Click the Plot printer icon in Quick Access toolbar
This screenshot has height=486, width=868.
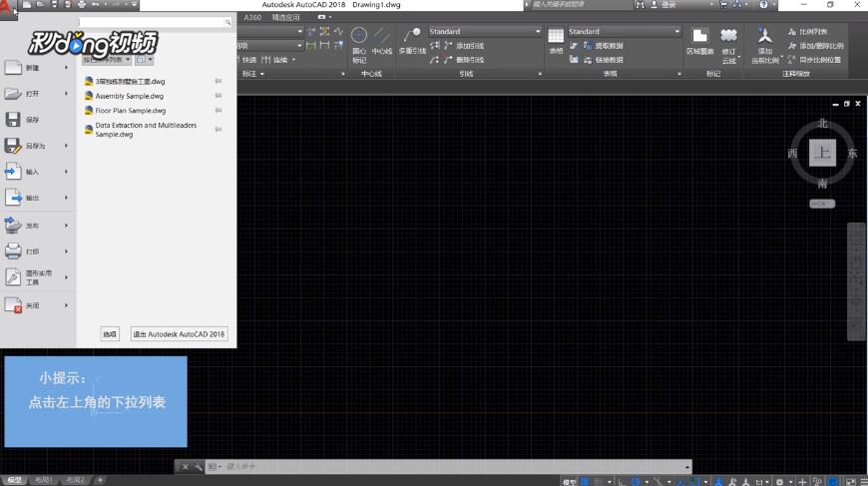pyautogui.click(x=82, y=4)
